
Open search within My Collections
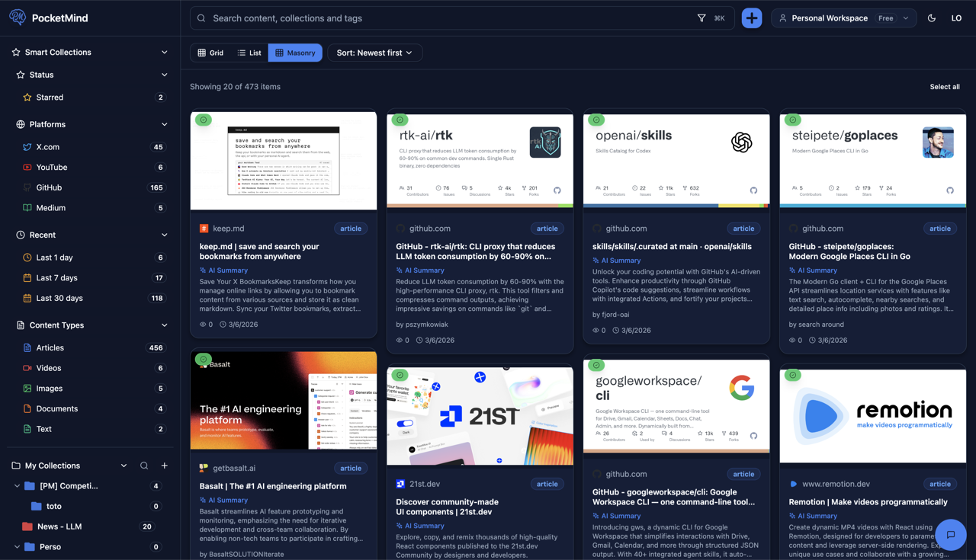(143, 465)
